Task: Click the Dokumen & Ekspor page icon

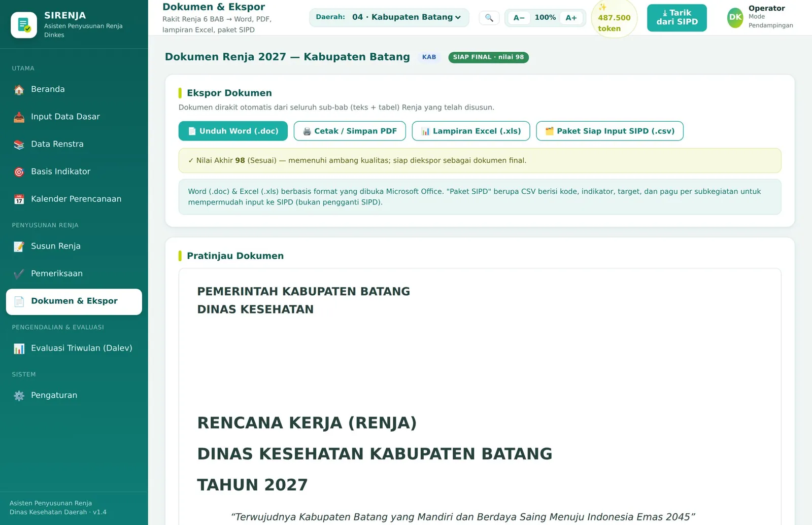Action: (x=19, y=301)
